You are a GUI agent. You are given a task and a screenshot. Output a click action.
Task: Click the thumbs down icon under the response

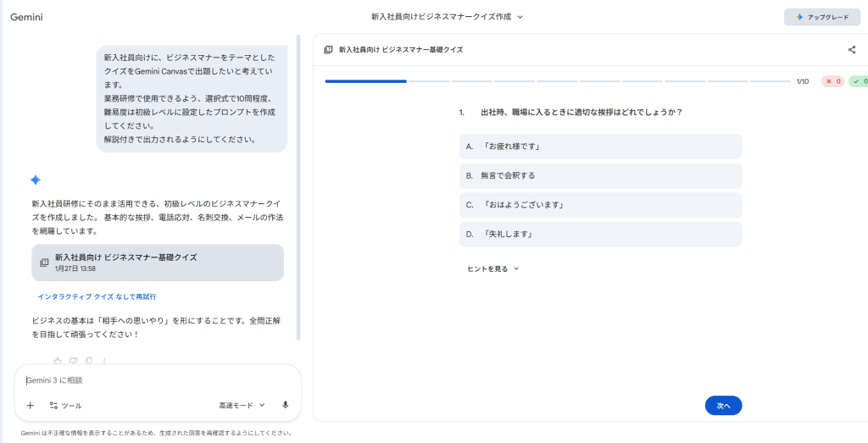73,361
